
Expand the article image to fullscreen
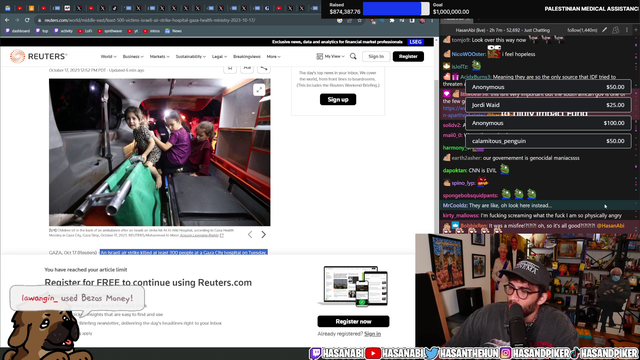259,90
